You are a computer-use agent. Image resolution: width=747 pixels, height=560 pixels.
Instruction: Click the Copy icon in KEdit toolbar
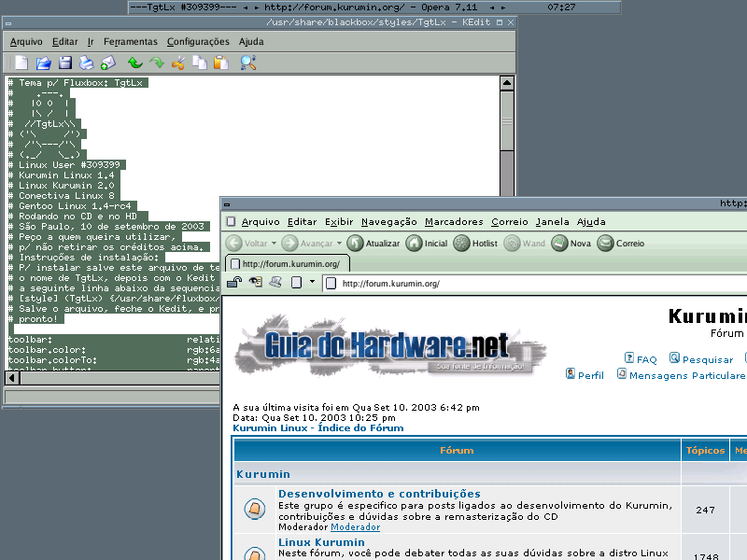tap(200, 63)
